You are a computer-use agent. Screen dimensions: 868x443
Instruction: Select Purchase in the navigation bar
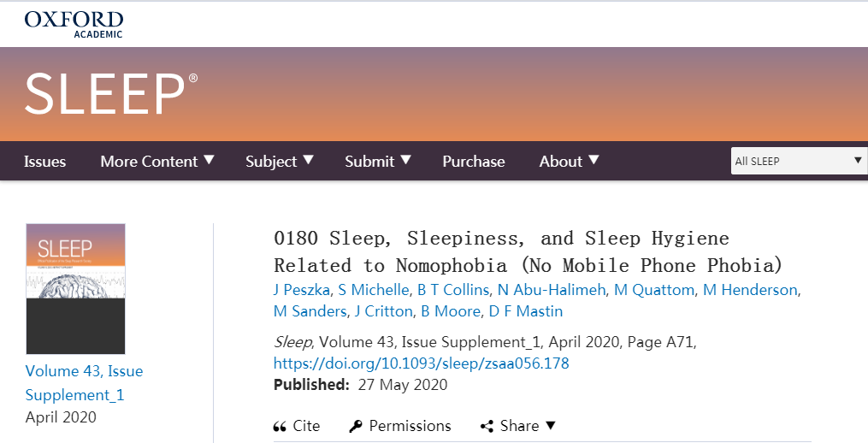[x=474, y=161]
